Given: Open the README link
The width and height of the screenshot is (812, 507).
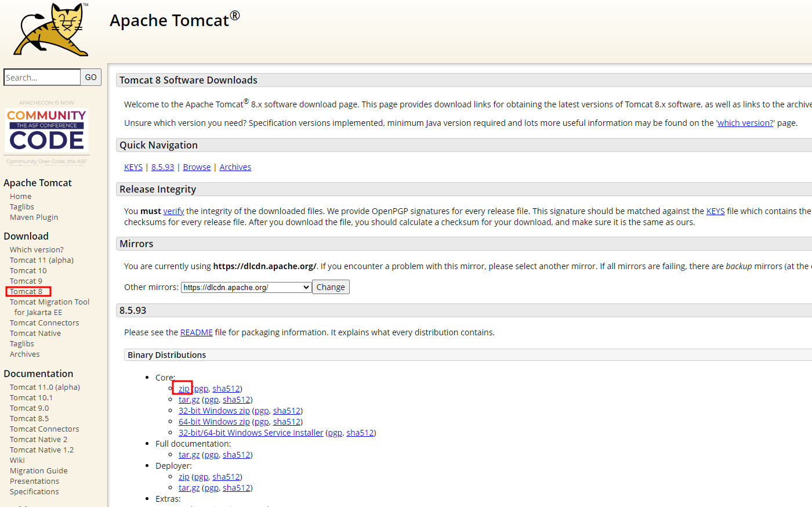Looking at the screenshot, I should [197, 332].
